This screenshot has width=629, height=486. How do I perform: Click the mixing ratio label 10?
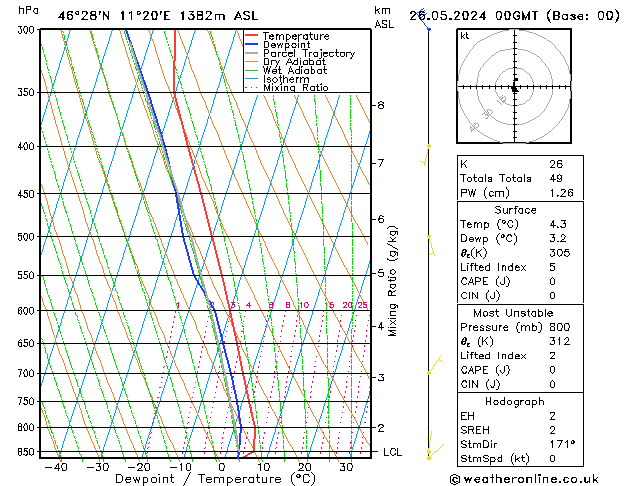tap(304, 306)
